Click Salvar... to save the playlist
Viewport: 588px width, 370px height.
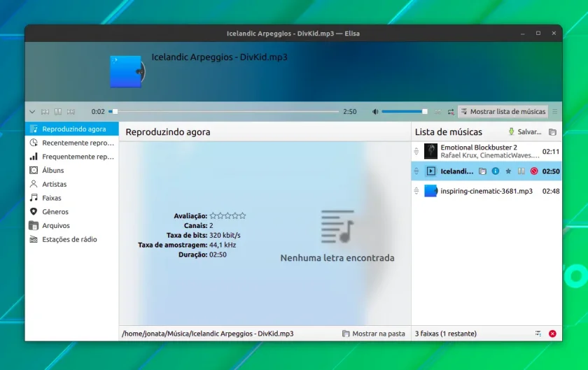524,132
